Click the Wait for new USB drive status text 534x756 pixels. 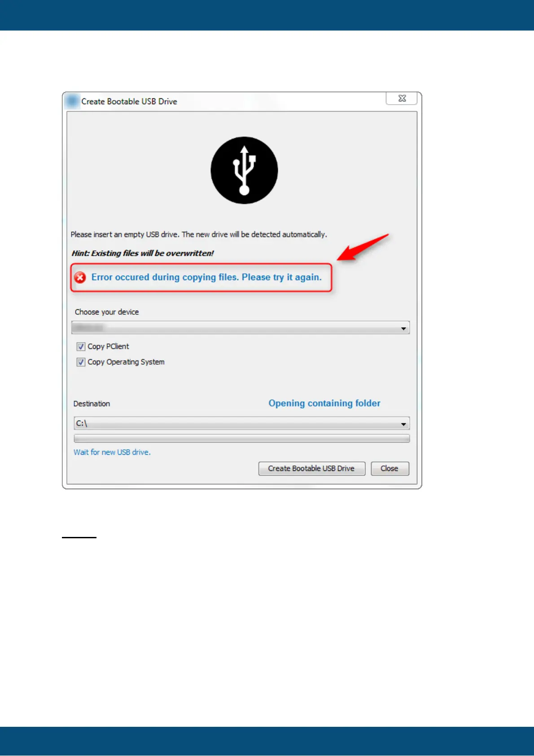coord(112,452)
